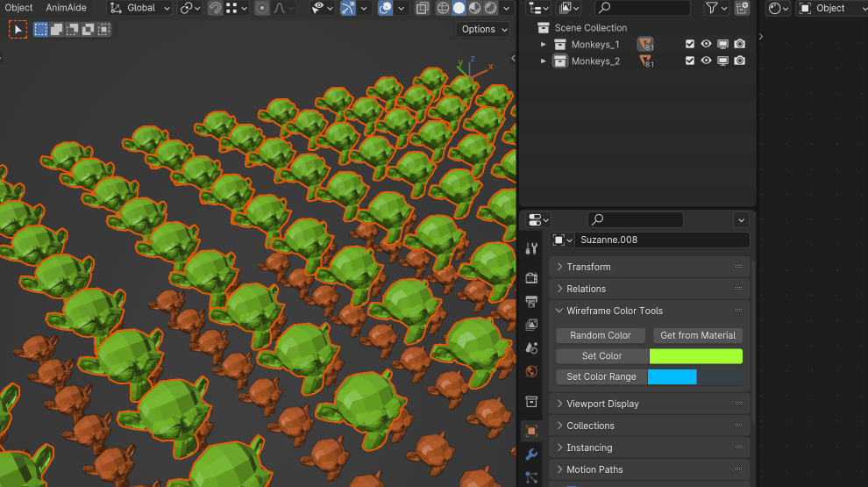Open the AnimAide menu
This screenshot has width=868, height=487.
pos(66,8)
